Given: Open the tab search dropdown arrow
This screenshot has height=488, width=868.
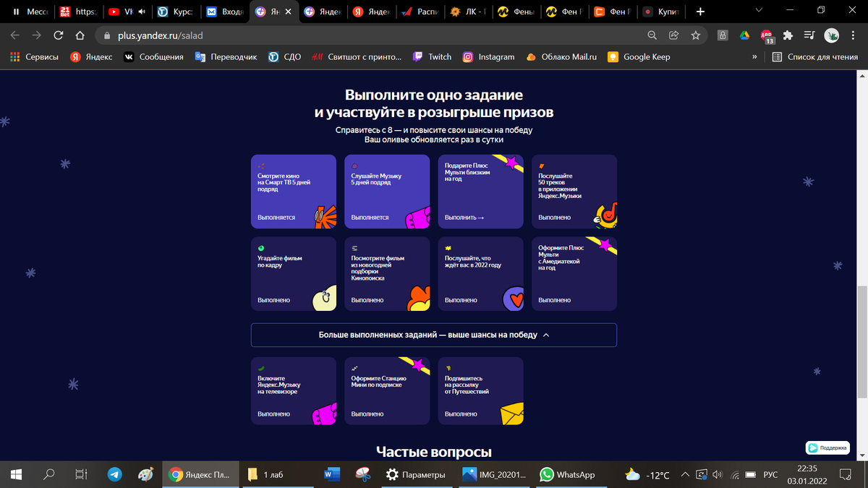Looking at the screenshot, I should tap(758, 10).
